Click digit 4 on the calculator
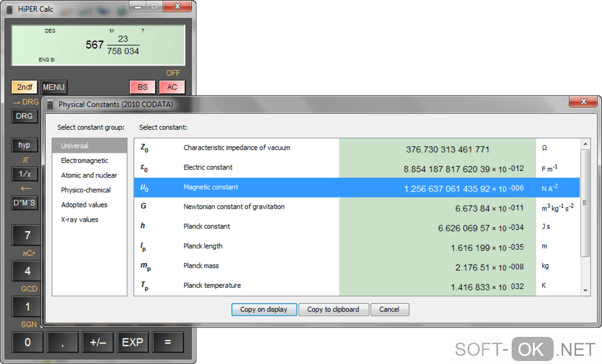The width and height of the screenshot is (602, 364). coord(27,271)
